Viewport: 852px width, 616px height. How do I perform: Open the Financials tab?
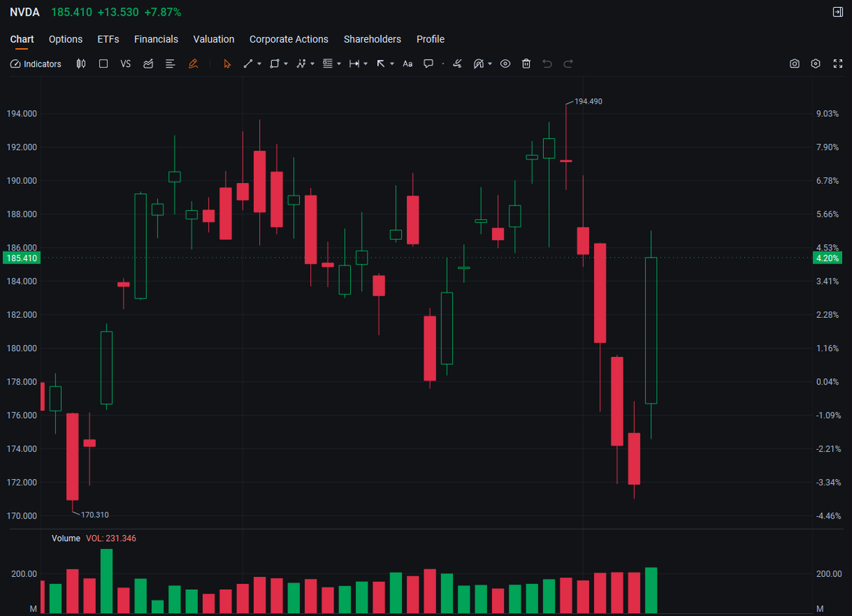point(156,39)
